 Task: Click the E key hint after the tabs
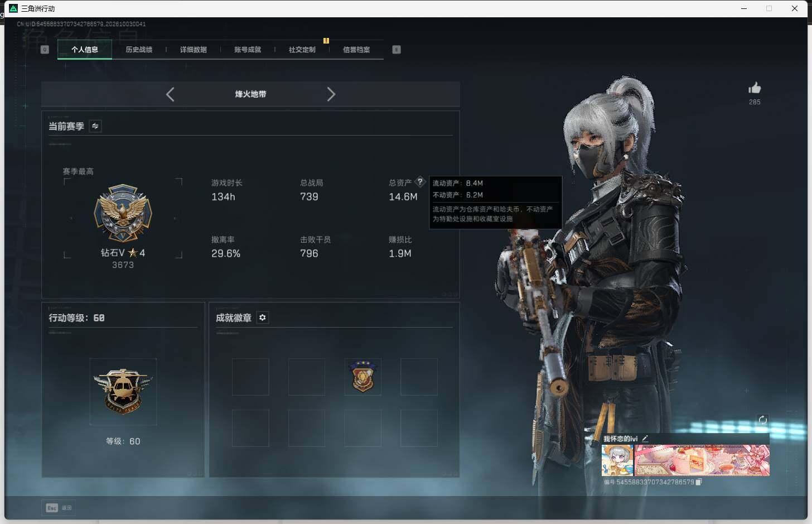pyautogui.click(x=397, y=50)
